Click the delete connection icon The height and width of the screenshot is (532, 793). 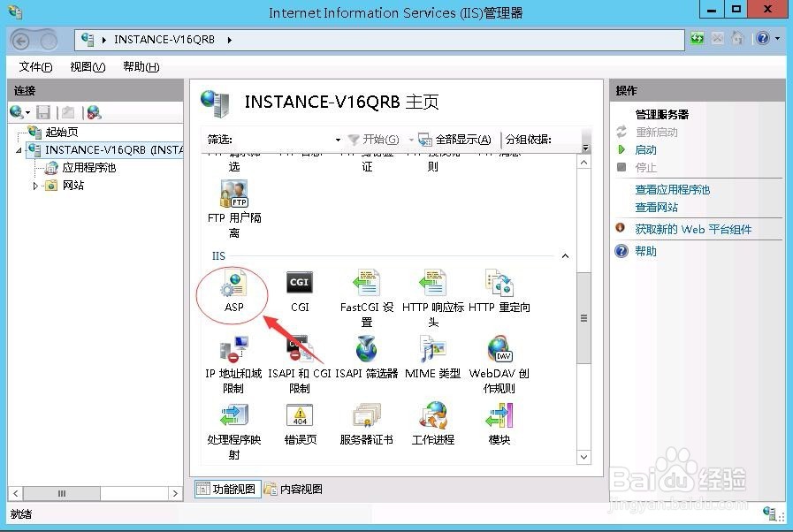(x=94, y=112)
